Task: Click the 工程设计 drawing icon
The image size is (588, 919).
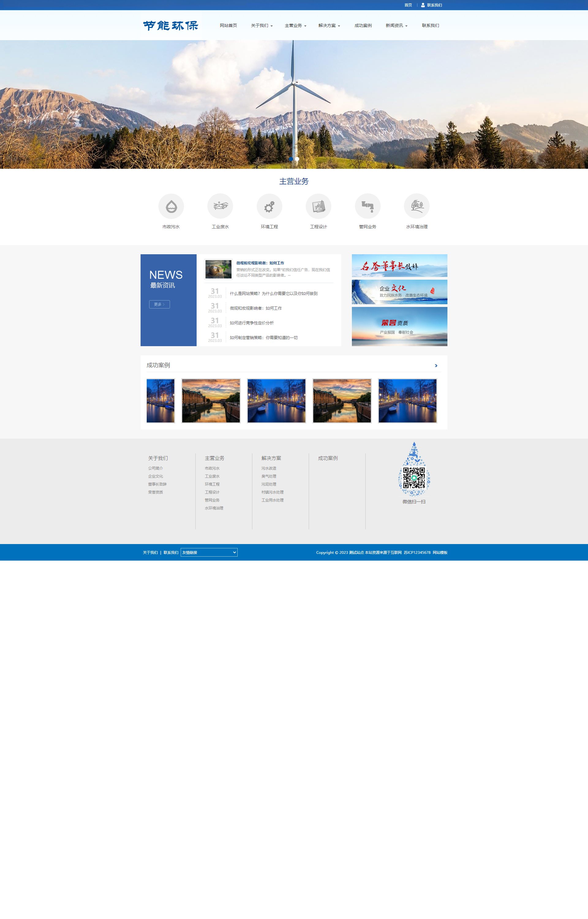Action: tap(318, 206)
